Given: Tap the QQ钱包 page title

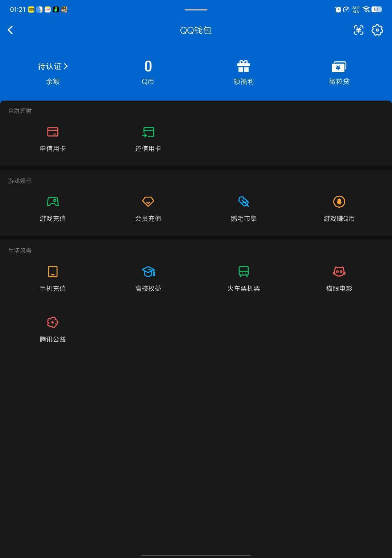Looking at the screenshot, I should point(196,30).
